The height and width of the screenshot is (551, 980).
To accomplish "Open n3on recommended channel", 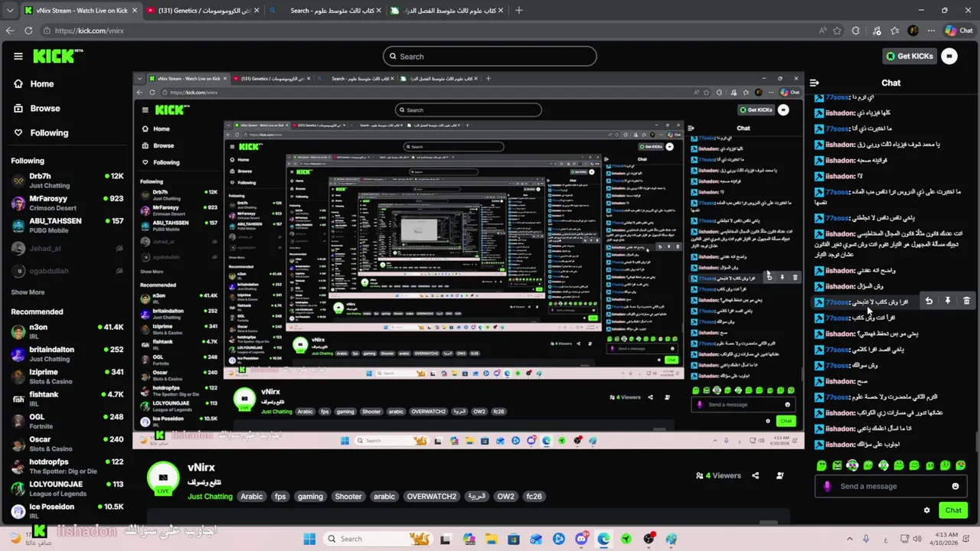I will pos(67,331).
